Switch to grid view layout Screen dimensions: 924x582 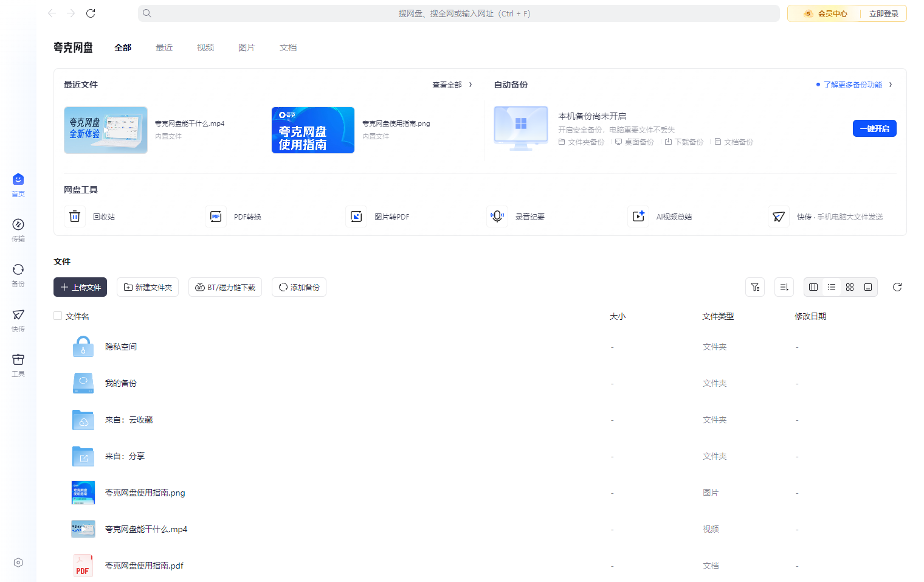tap(850, 287)
